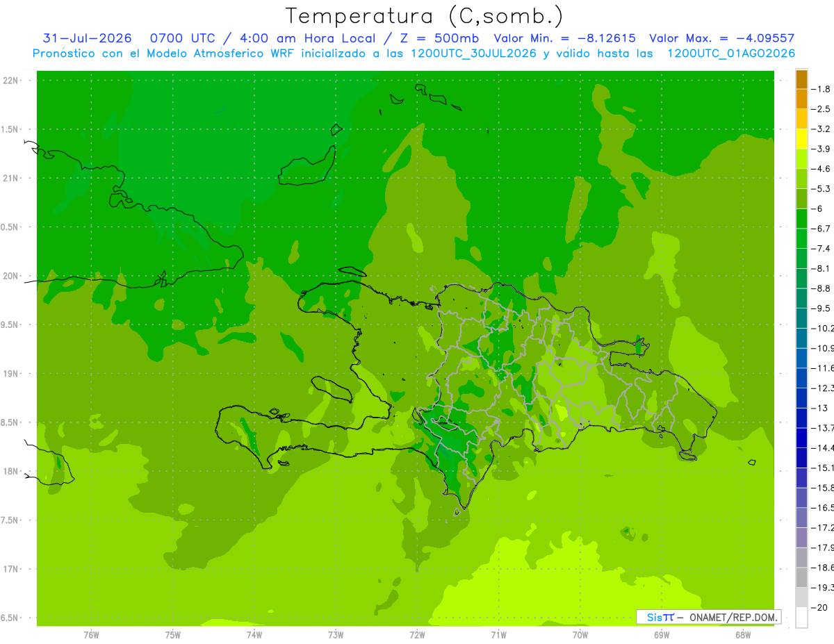Click the blue legend swatch between -13 and -13.7

pyautogui.click(x=801, y=418)
